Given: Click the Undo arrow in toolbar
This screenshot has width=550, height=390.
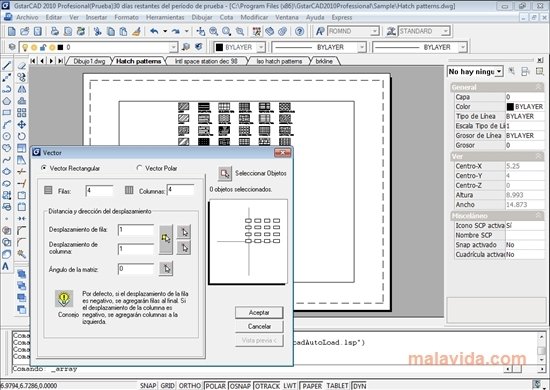Looking at the screenshot, I should point(154,32).
